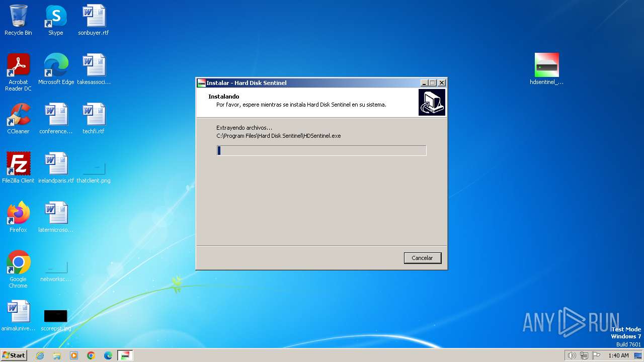This screenshot has height=362, width=644.
Task: Click the installer title bar icon
Action: [x=201, y=83]
